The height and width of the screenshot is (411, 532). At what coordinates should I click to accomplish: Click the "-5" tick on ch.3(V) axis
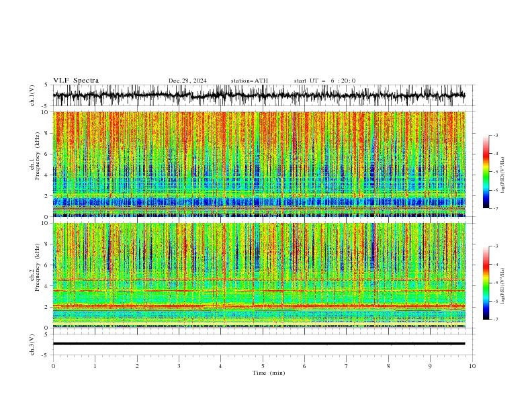click(46, 355)
